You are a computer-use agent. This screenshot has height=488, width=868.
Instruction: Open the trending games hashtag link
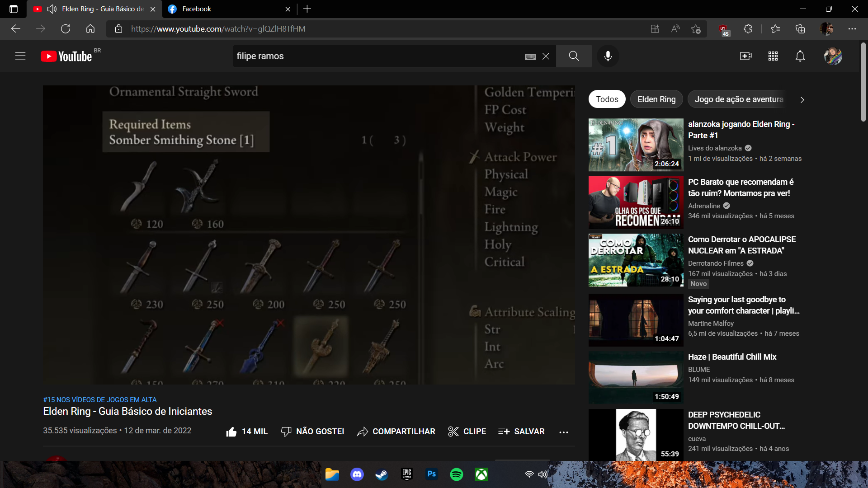coord(100,400)
